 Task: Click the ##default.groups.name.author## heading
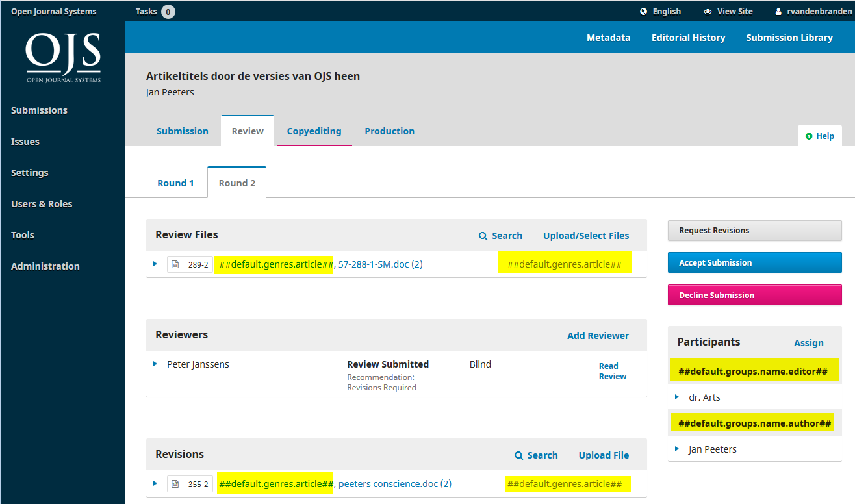[755, 424]
